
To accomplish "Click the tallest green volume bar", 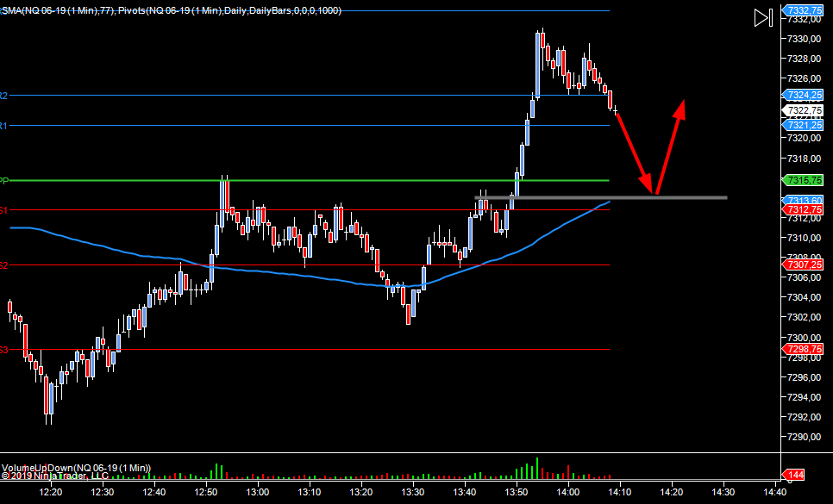I will [x=536, y=468].
